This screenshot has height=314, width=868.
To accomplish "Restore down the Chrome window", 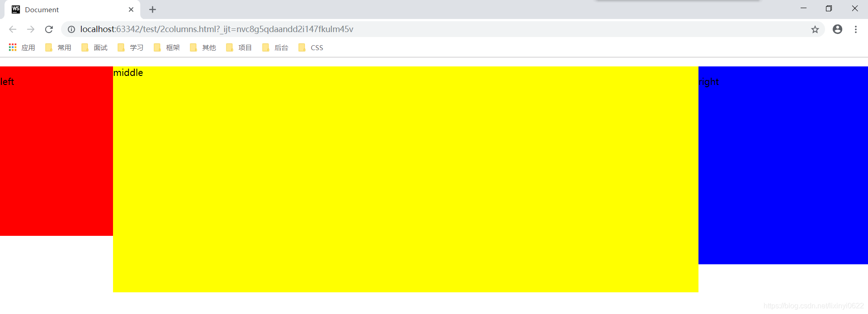I will tap(829, 8).
